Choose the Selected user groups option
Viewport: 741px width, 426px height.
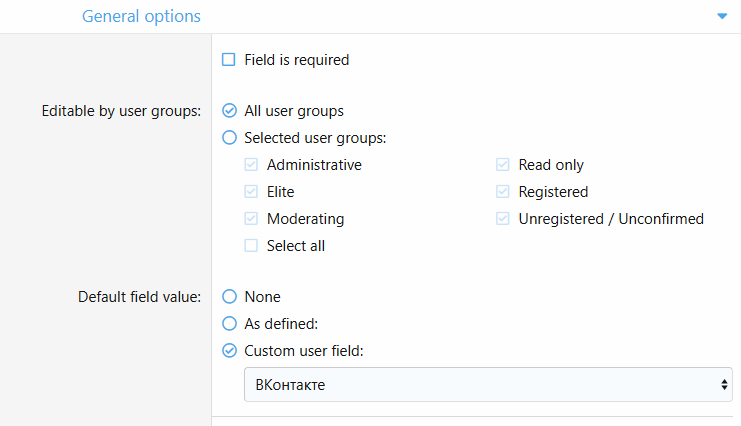pyautogui.click(x=229, y=138)
